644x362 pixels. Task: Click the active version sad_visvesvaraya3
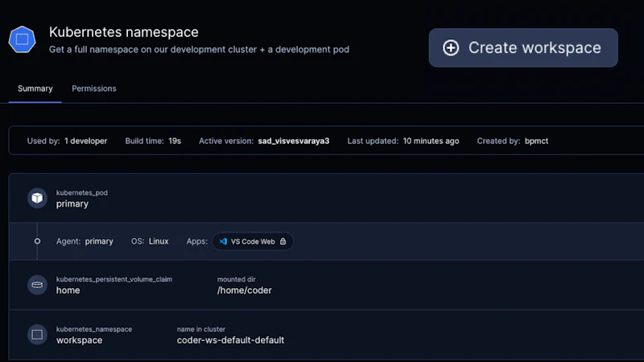[x=293, y=141]
